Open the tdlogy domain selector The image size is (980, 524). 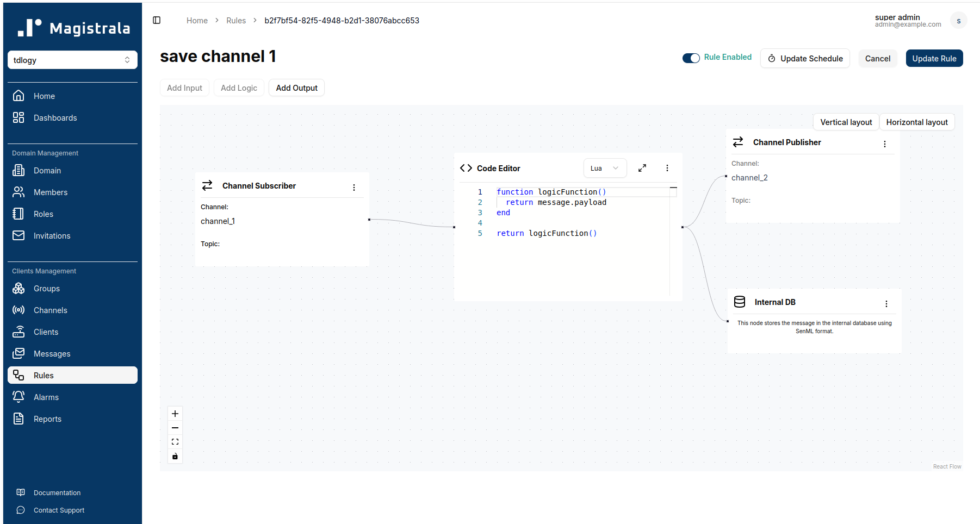coord(72,60)
